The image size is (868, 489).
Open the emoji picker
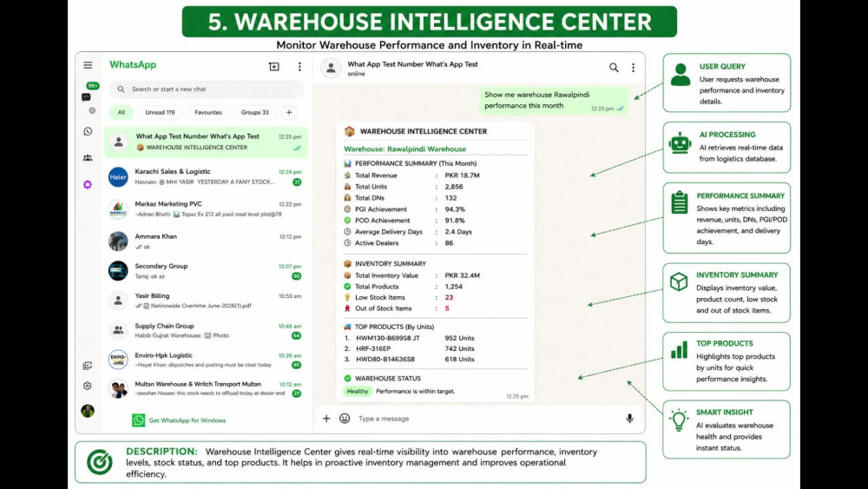(x=345, y=419)
